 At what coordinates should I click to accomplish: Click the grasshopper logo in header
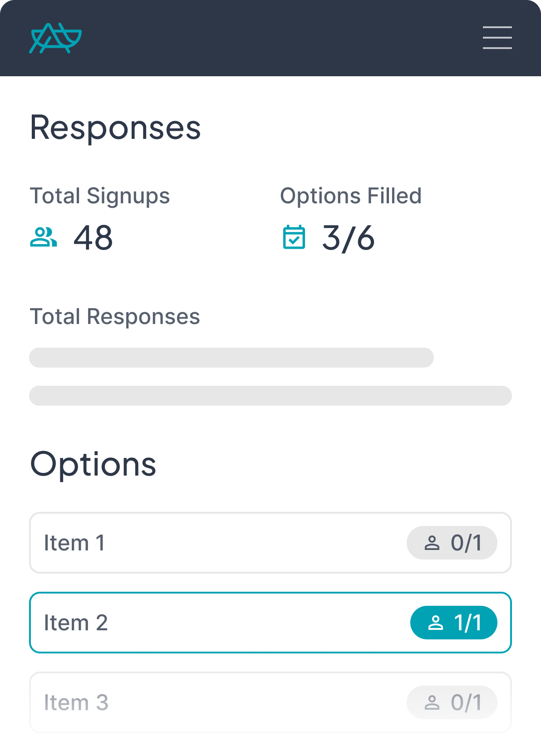[55, 38]
